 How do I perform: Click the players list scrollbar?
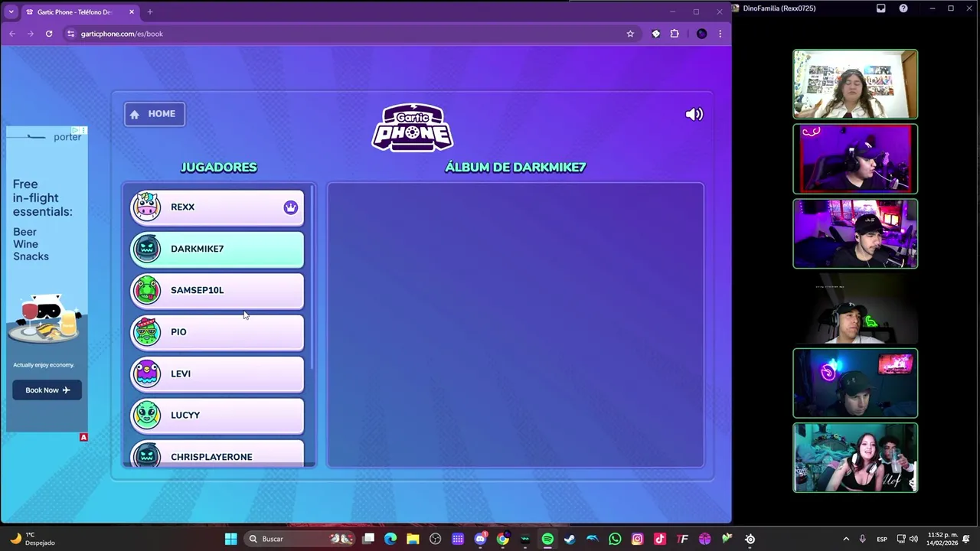pos(312,278)
